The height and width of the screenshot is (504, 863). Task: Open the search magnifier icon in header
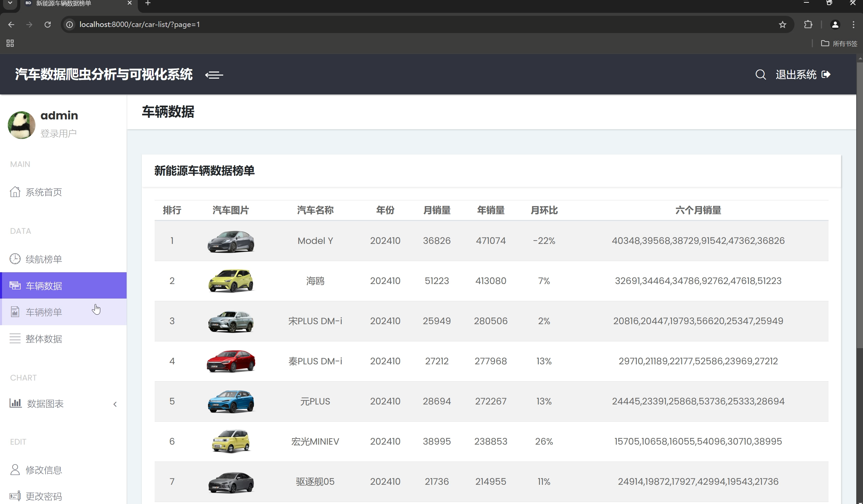pyautogui.click(x=760, y=74)
